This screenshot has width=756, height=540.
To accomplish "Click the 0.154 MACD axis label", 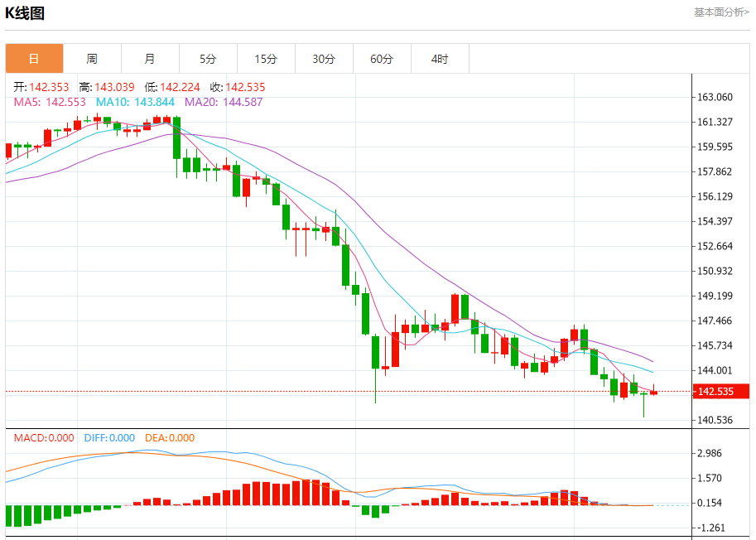I will pos(710,503).
